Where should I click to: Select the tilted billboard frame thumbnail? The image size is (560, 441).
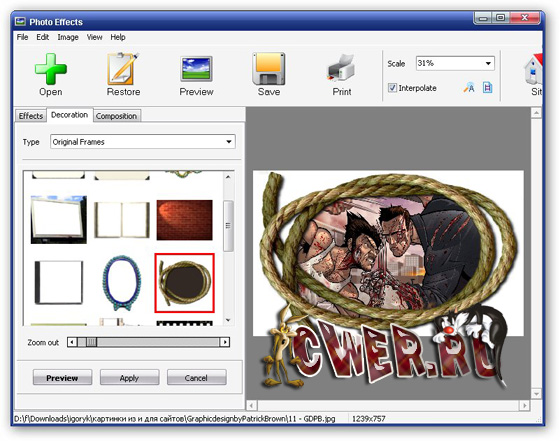59,220
